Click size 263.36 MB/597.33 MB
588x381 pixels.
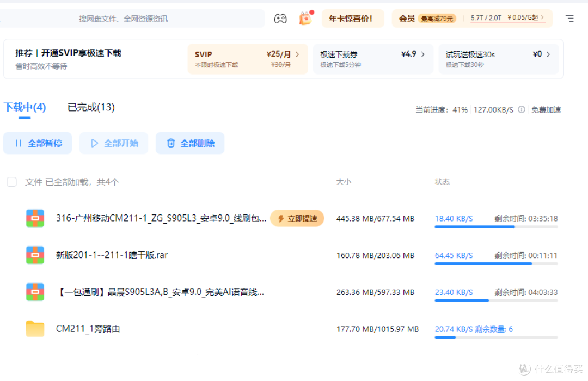(375, 292)
